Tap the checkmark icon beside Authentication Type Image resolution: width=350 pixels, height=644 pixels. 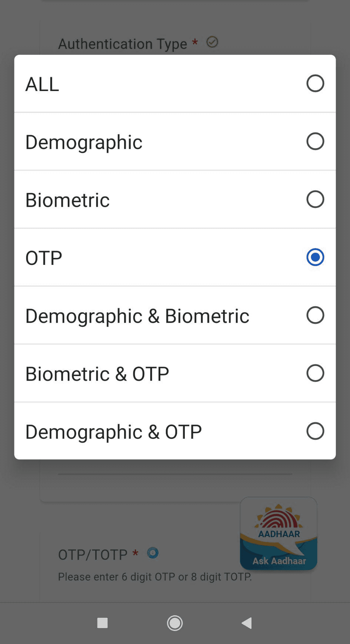212,42
